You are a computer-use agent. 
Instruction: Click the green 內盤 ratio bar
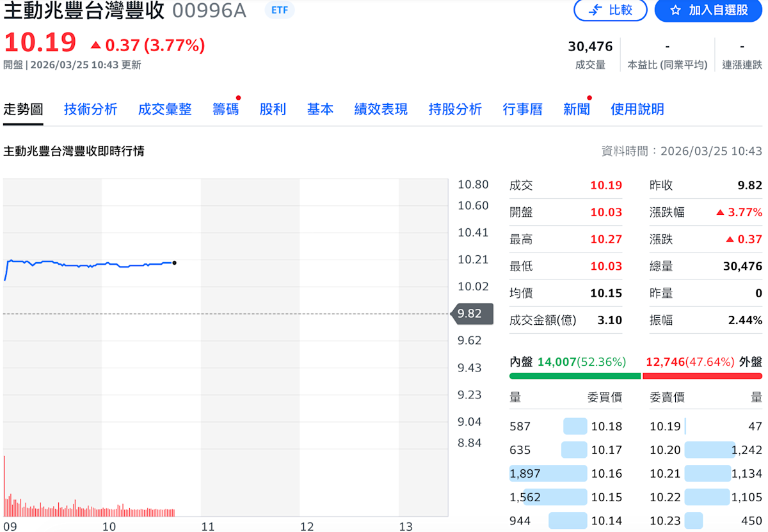[x=575, y=376]
